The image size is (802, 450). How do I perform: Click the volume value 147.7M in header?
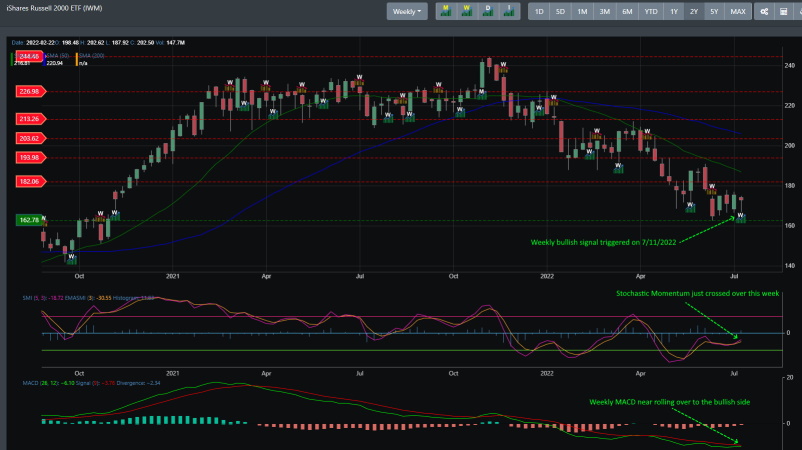pyautogui.click(x=175, y=42)
